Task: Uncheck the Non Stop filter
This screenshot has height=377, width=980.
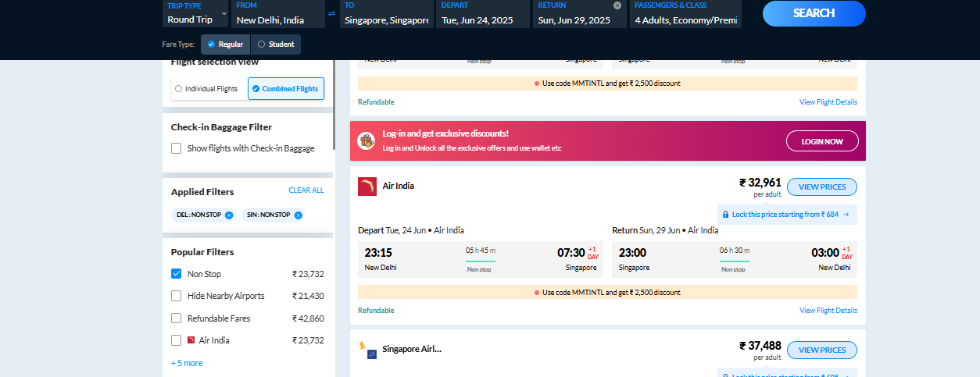Action: [177, 274]
